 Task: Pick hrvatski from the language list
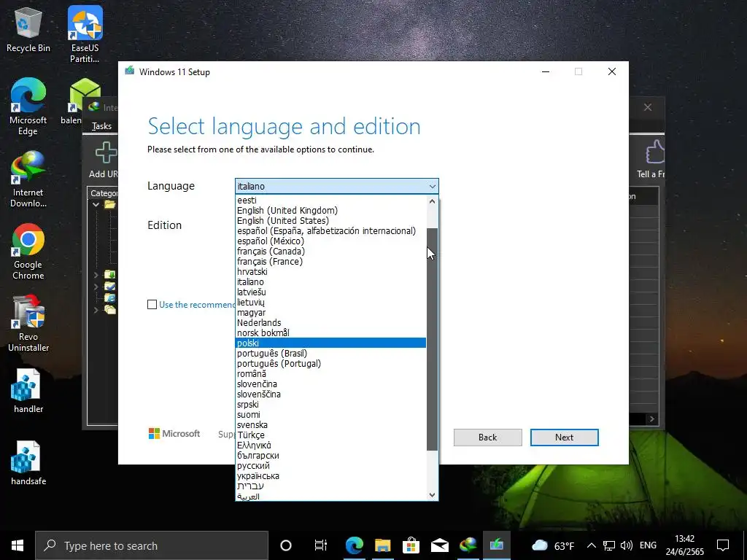pyautogui.click(x=331, y=271)
